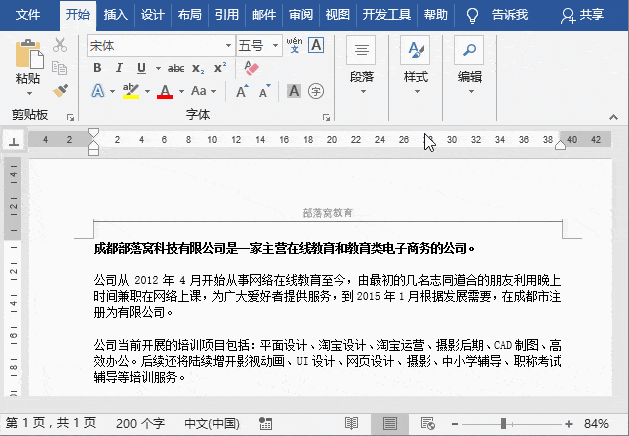Click the Copy icon
Image resolution: width=629 pixels, height=436 pixels.
tap(60, 68)
